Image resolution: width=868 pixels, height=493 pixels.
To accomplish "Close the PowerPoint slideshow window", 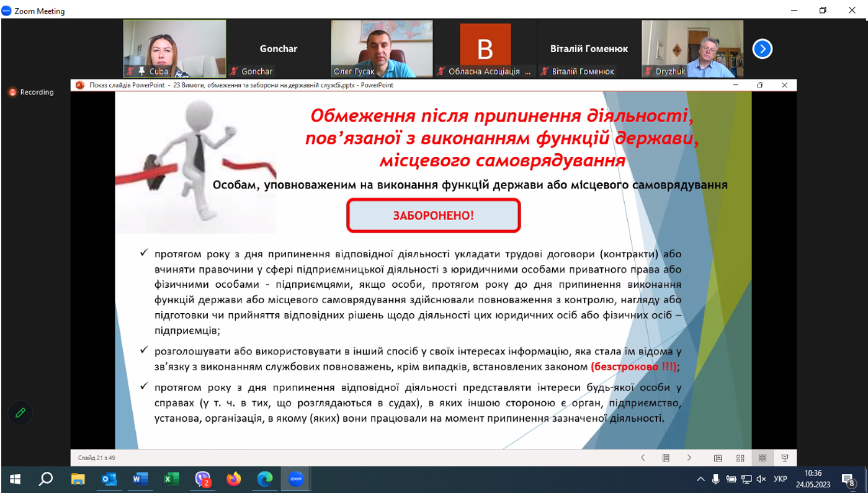I will [x=784, y=86].
